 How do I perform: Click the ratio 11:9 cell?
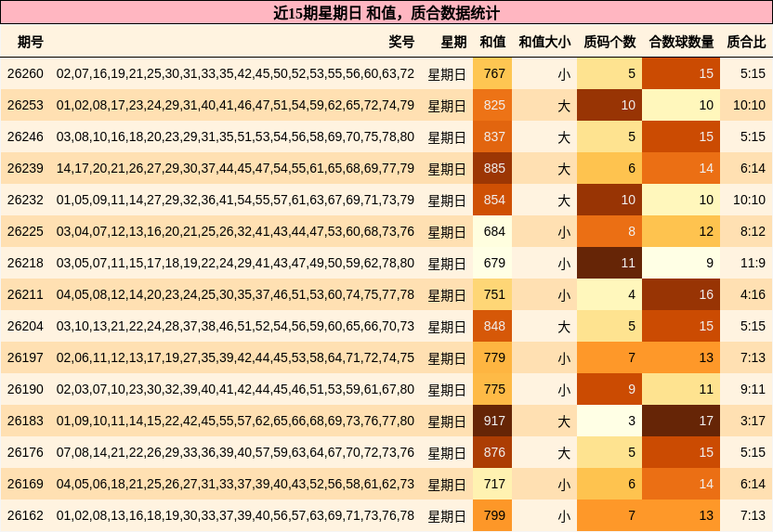click(746, 263)
